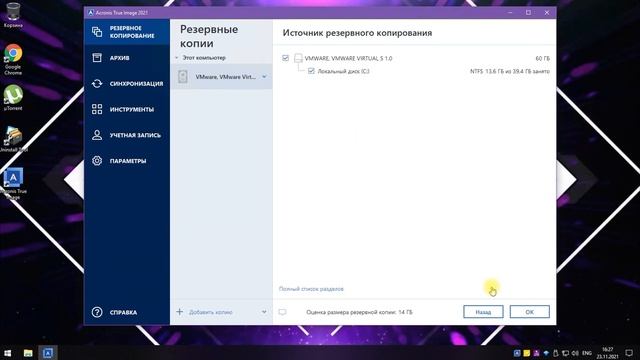Viewport: 640px width, 360px height.
Task: Switch ENG input language indicator
Action: tap(587, 353)
